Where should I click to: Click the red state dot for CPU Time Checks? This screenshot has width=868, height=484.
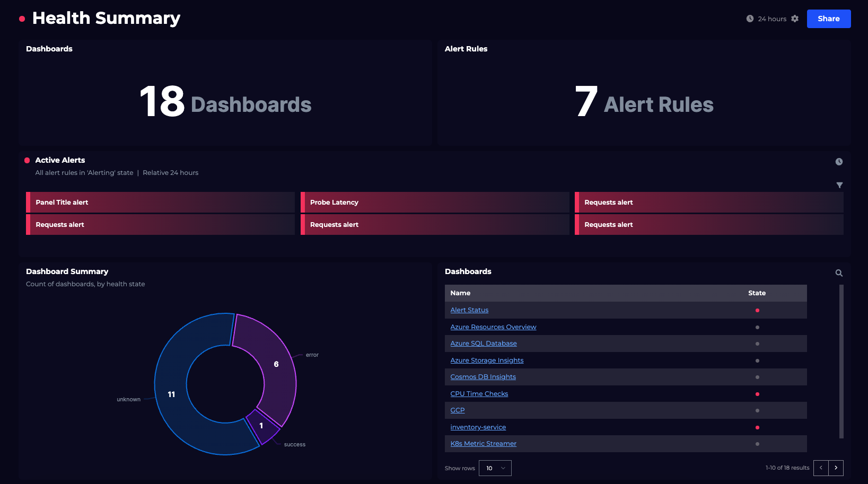tap(757, 394)
